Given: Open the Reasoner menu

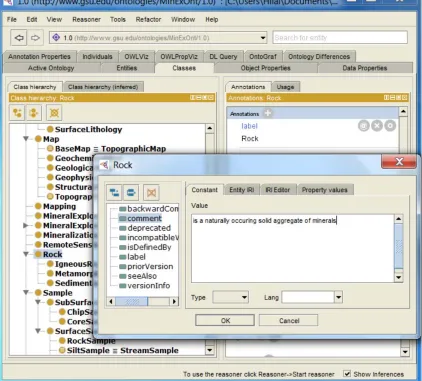Looking at the screenshot, I should (x=86, y=19).
